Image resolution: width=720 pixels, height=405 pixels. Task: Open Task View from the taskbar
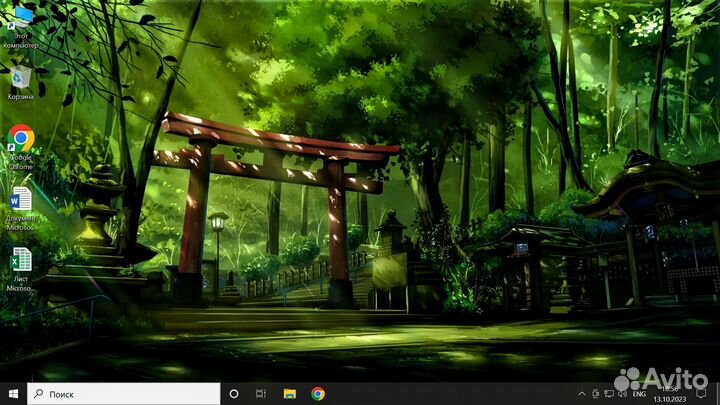[261, 394]
